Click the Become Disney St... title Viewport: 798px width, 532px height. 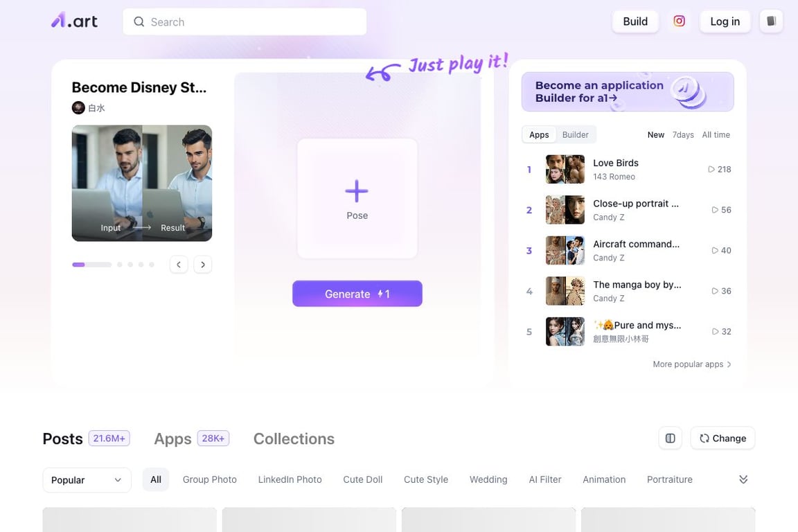click(139, 87)
